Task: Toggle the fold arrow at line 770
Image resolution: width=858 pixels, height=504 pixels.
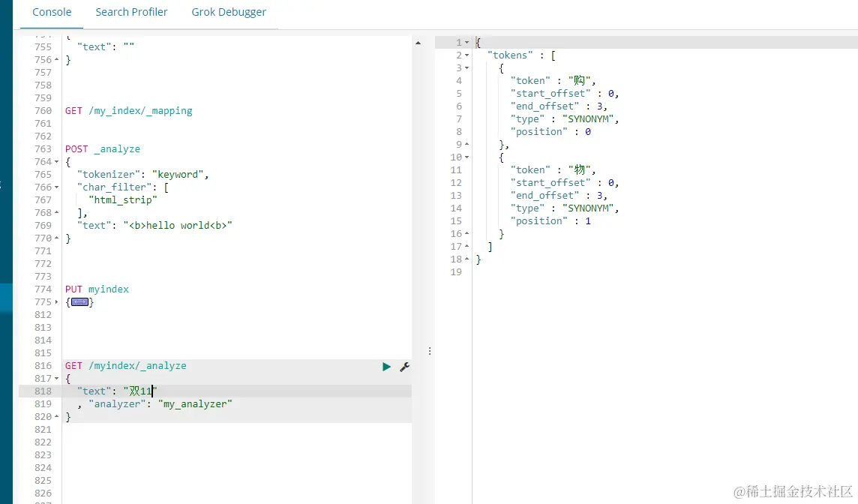Action: pos(56,238)
